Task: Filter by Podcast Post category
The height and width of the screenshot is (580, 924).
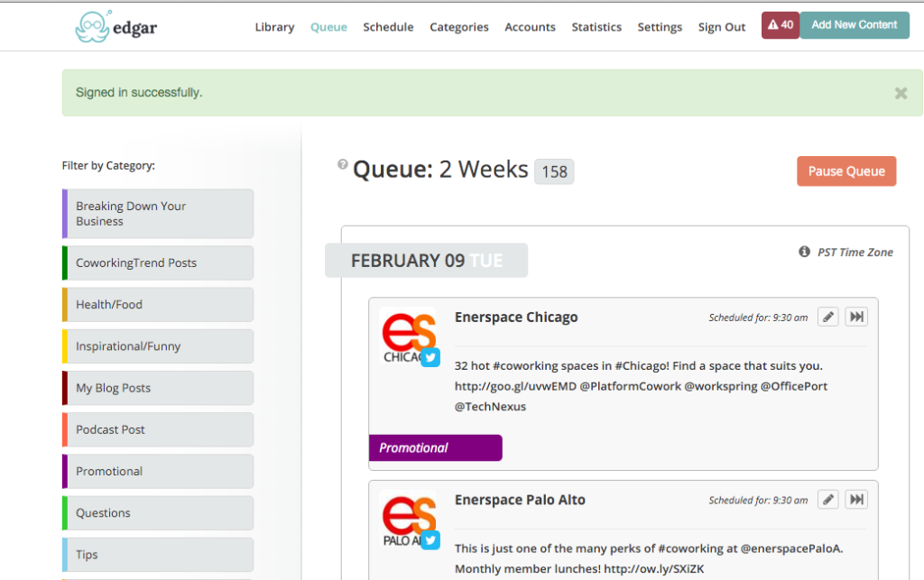Action: tap(158, 430)
